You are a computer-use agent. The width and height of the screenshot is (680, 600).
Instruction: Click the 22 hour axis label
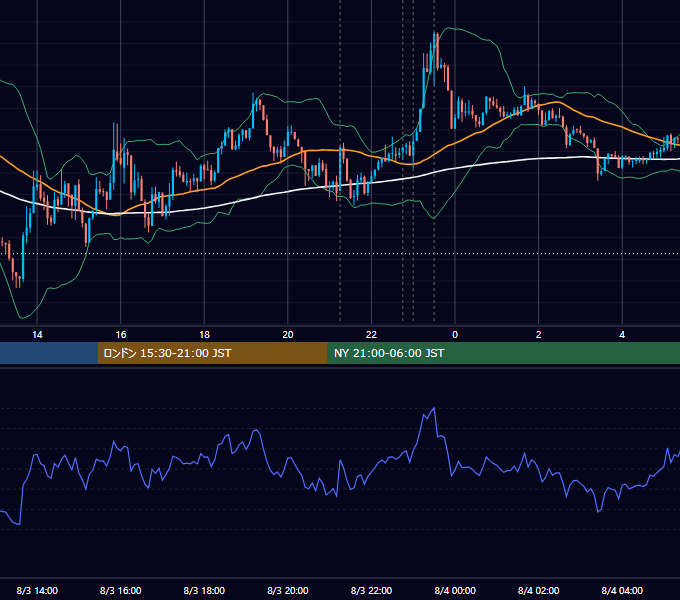pos(371,335)
